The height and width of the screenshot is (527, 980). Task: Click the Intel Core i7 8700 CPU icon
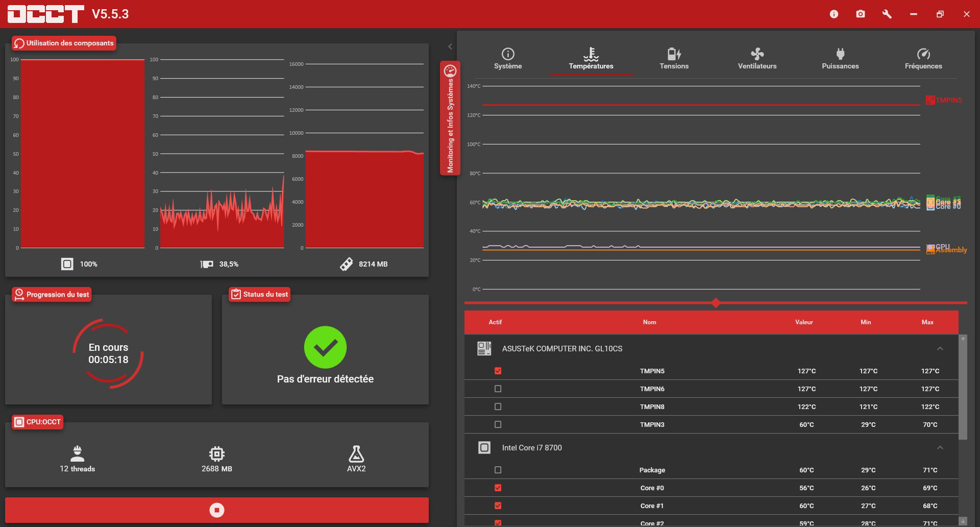[484, 448]
